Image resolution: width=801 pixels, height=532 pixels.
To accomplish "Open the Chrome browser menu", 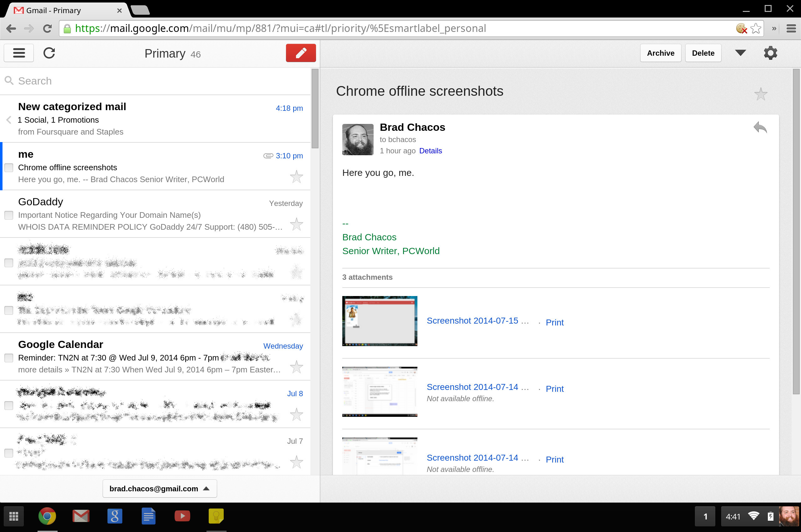I will (791, 28).
